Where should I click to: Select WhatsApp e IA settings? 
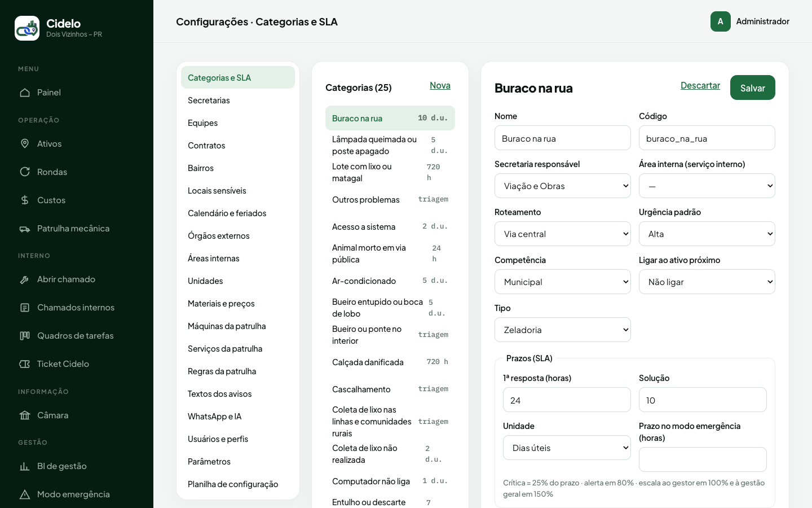pyautogui.click(x=238, y=416)
